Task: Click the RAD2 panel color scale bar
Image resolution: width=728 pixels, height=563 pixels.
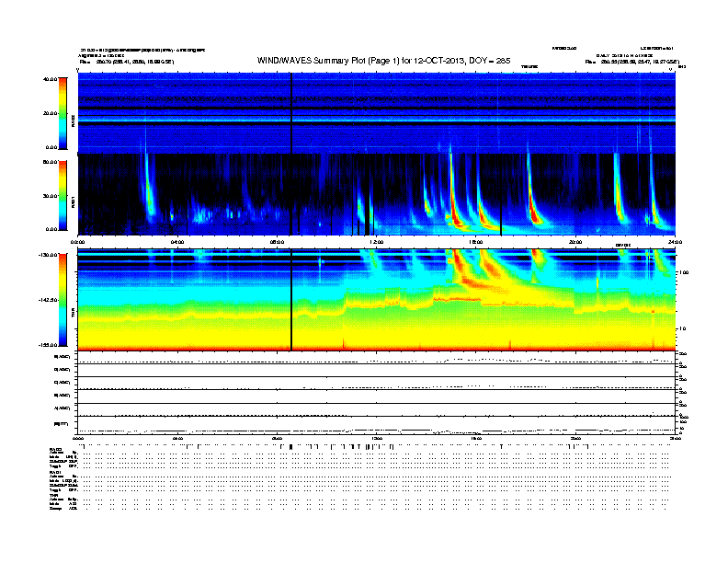Action: pos(63,113)
